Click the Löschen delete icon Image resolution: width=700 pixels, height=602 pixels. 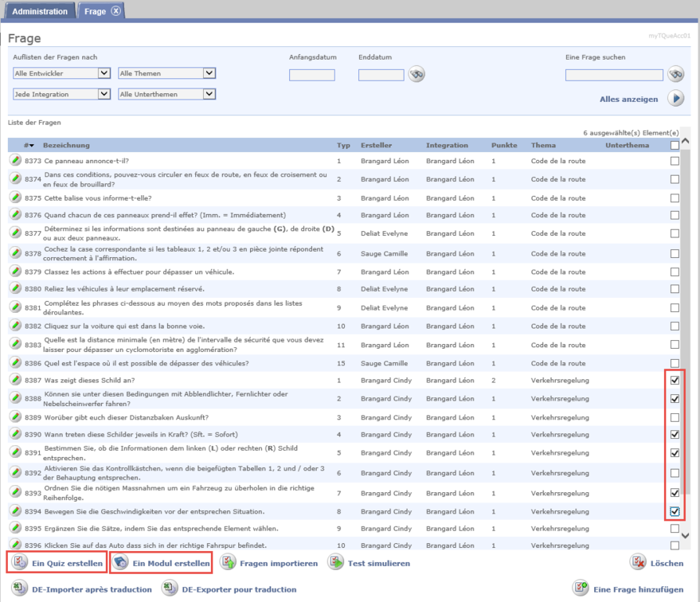point(639,563)
